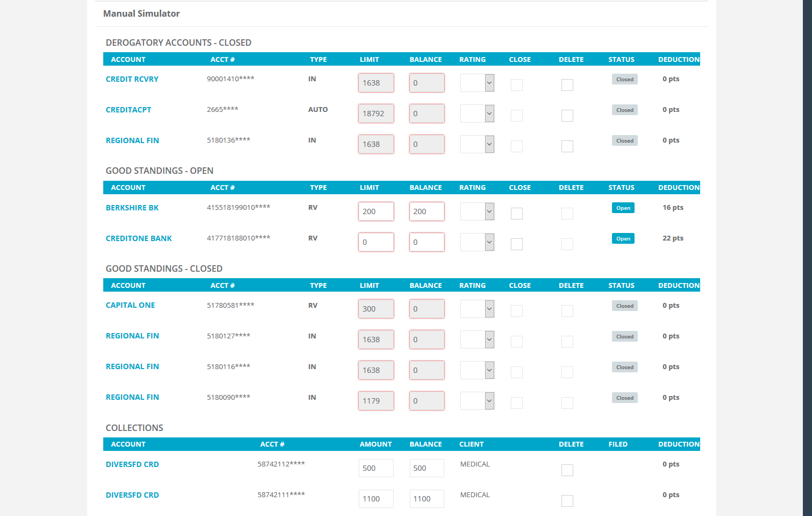This screenshot has height=516, width=812.
Task: Click Limit field of BERKSHIRE BK
Action: 376,211
